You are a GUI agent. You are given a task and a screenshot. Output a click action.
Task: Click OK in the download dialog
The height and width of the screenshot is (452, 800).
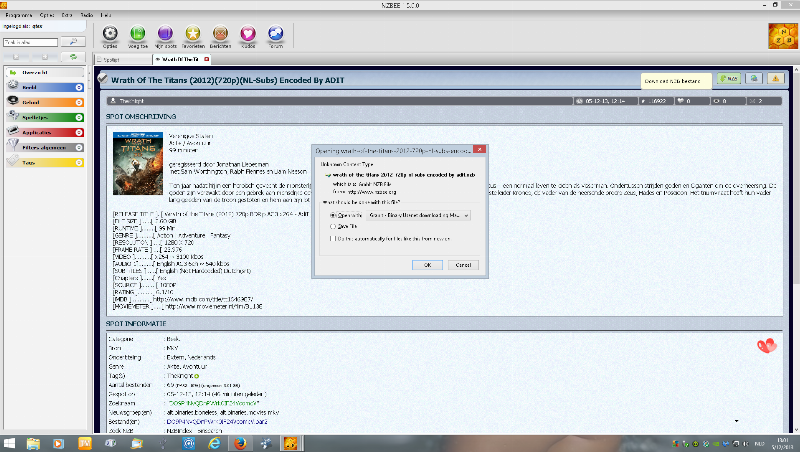(427, 264)
